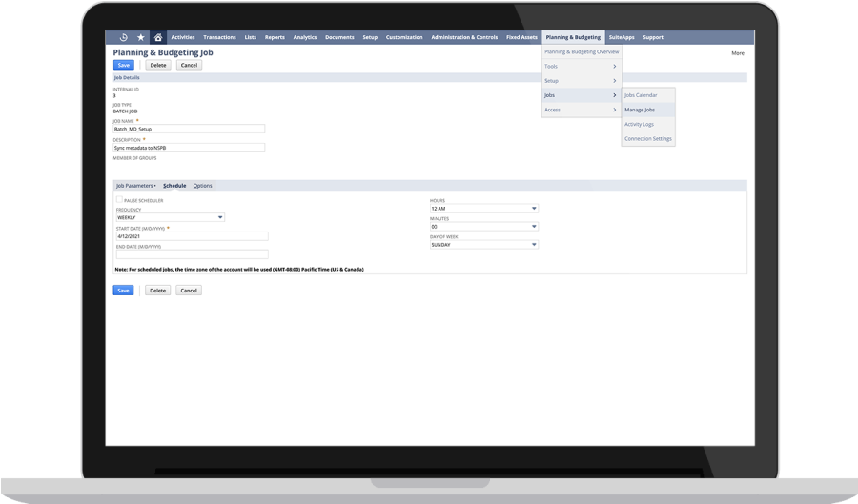Click the More link
This screenshot has width=858, height=504.
738,53
